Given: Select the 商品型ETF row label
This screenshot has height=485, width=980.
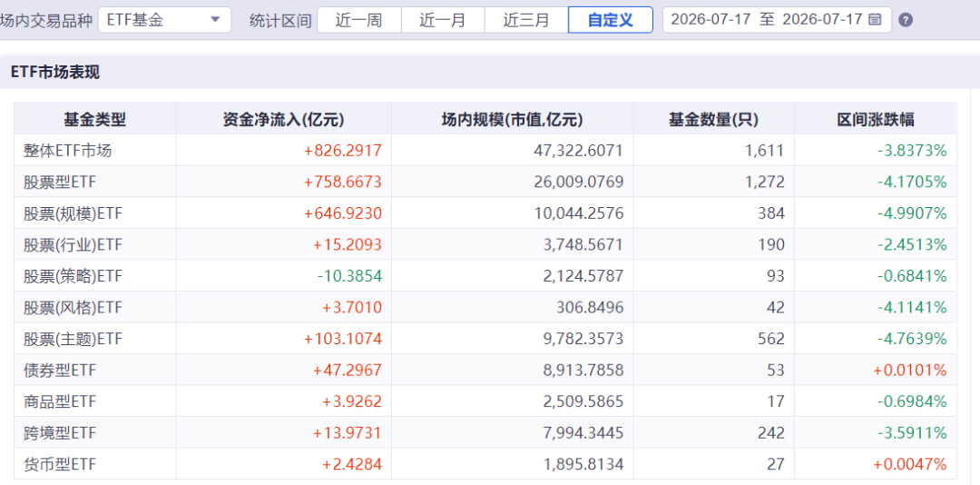Looking at the screenshot, I should [x=60, y=401].
